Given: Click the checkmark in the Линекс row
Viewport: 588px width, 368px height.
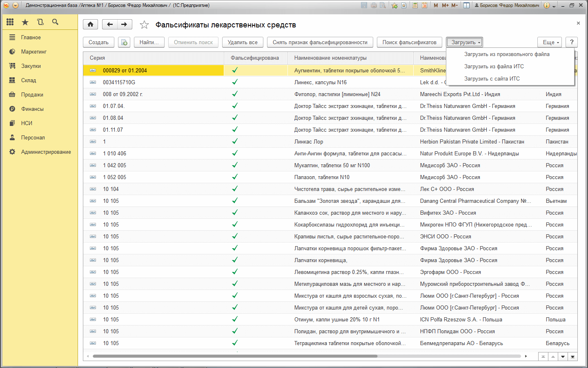Looking at the screenshot, I should click(235, 82).
